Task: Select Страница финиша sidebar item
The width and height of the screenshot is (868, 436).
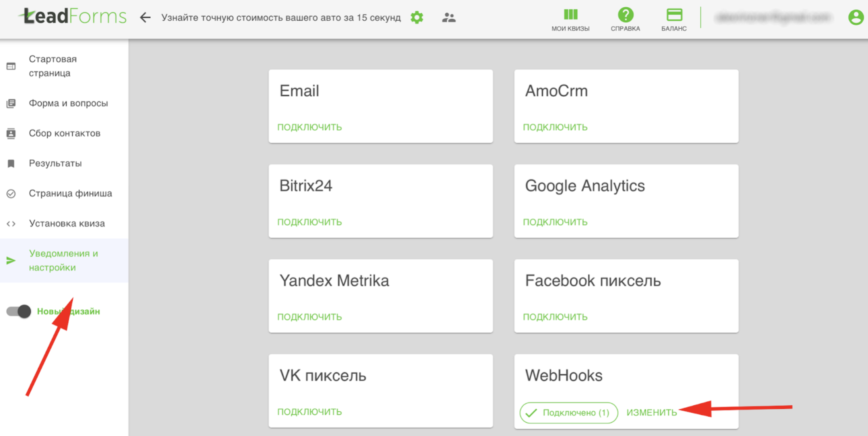Action: (x=70, y=193)
